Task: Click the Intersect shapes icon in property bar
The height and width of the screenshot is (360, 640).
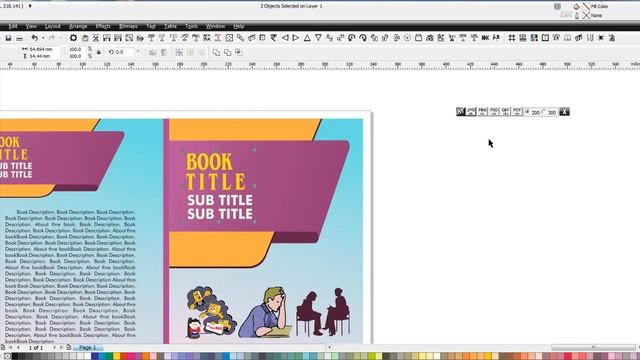Action: tap(239, 53)
